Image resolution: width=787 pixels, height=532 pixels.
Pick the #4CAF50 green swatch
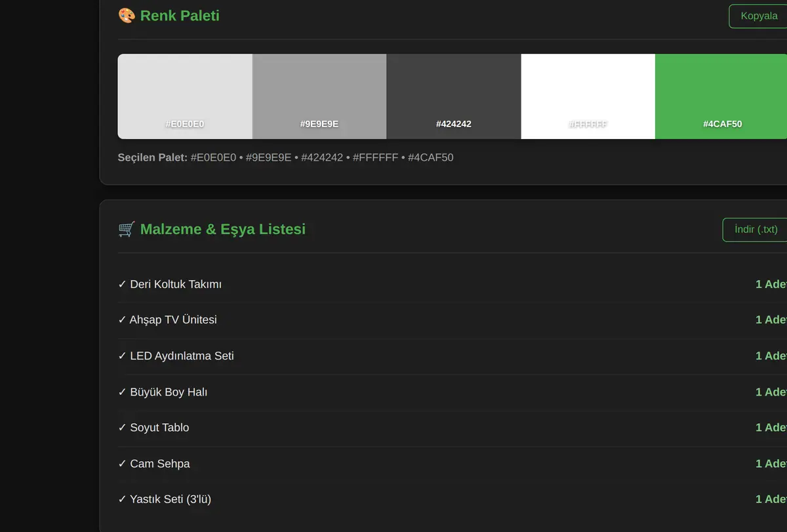click(x=721, y=96)
